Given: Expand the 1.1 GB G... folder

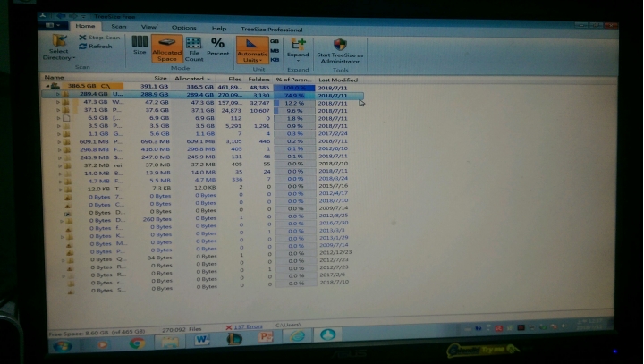Looking at the screenshot, I should (59, 133).
